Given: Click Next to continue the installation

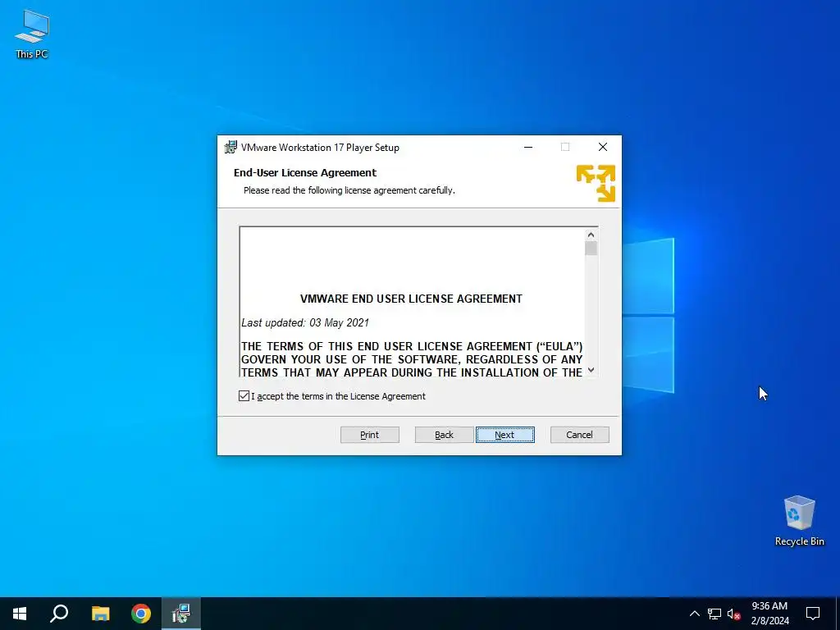Looking at the screenshot, I should coord(504,435).
